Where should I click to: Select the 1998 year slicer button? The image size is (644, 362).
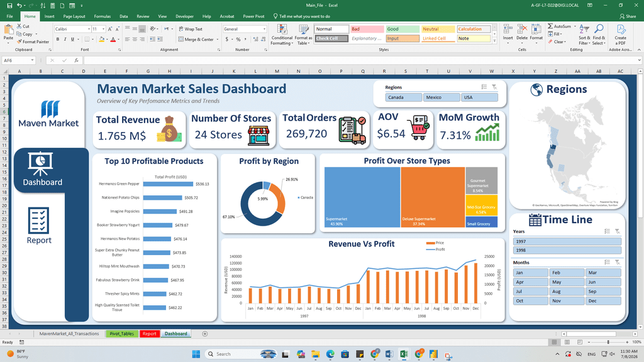tap(567, 250)
